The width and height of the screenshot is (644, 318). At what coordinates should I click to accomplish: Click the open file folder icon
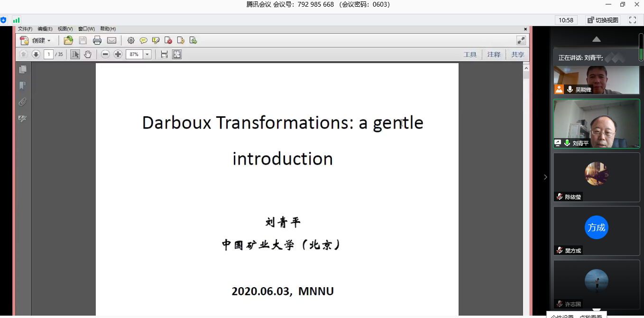68,40
